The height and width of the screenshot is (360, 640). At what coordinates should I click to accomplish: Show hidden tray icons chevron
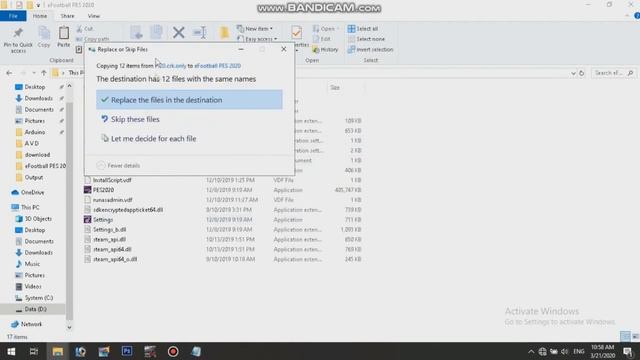[x=531, y=351]
